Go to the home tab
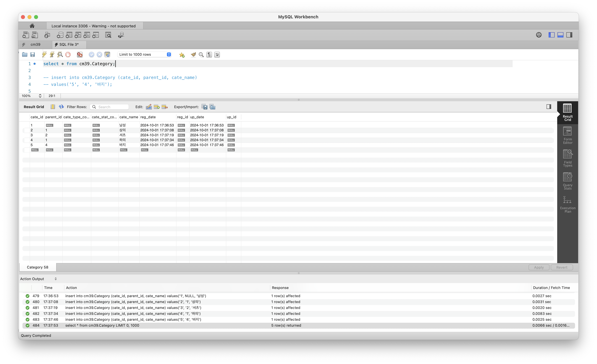The width and height of the screenshot is (597, 364). [x=32, y=26]
